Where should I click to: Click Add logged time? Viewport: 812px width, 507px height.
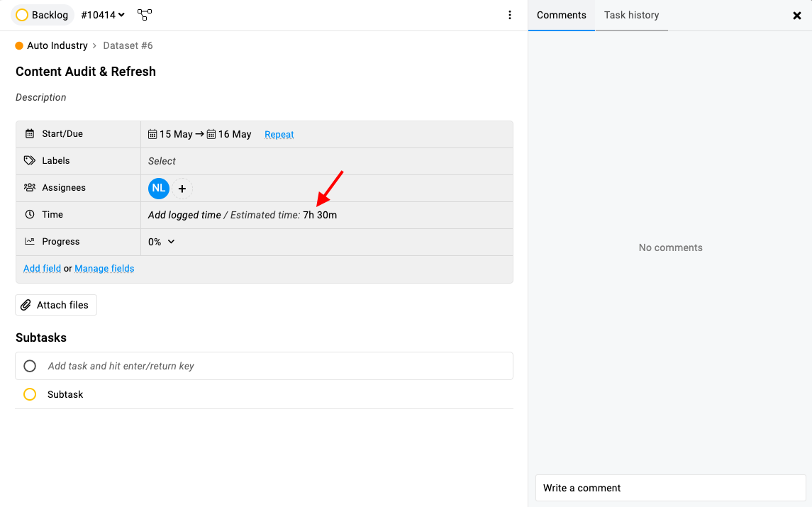[184, 215]
